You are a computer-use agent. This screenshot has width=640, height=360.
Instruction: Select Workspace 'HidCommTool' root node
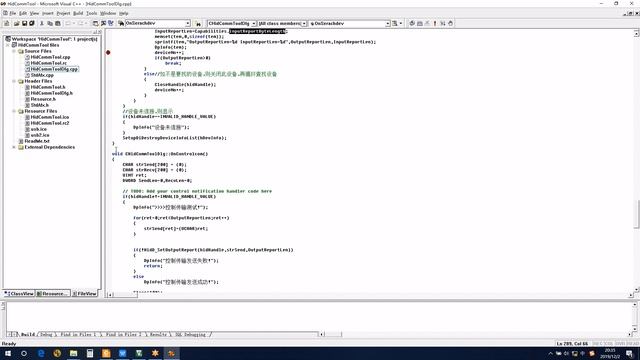pyautogui.click(x=54, y=39)
